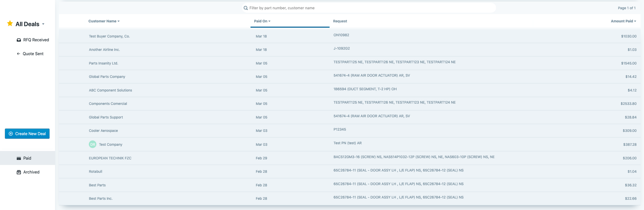Click amount $1545.00
Screen dimensions: 644x210
point(629,64)
